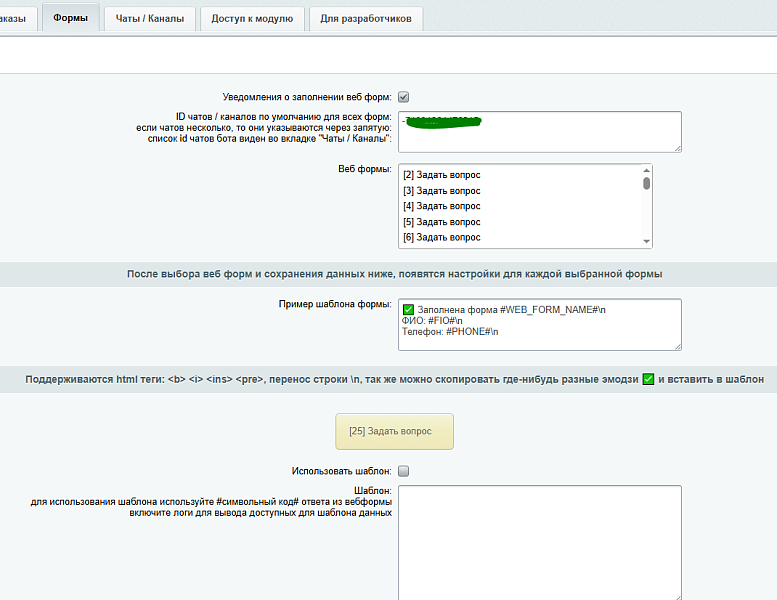Click into the empty Шаблон textarea
The width and height of the screenshot is (777, 600).
540,543
